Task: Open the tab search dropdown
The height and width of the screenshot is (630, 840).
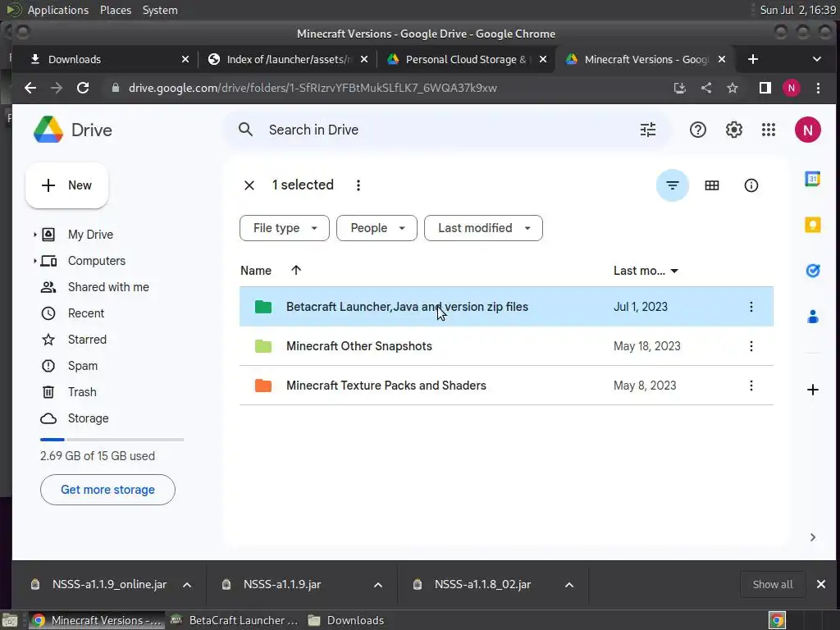Action: [x=816, y=59]
